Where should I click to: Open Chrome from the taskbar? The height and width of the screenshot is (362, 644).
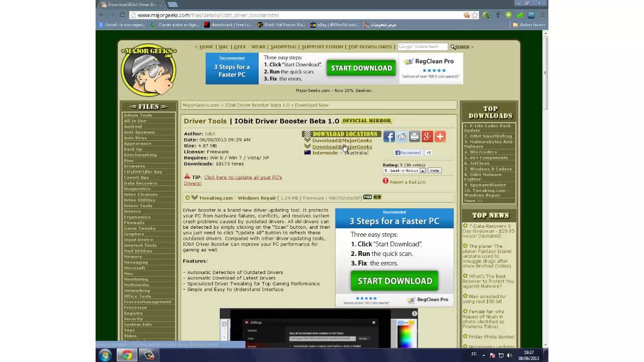click(x=127, y=355)
